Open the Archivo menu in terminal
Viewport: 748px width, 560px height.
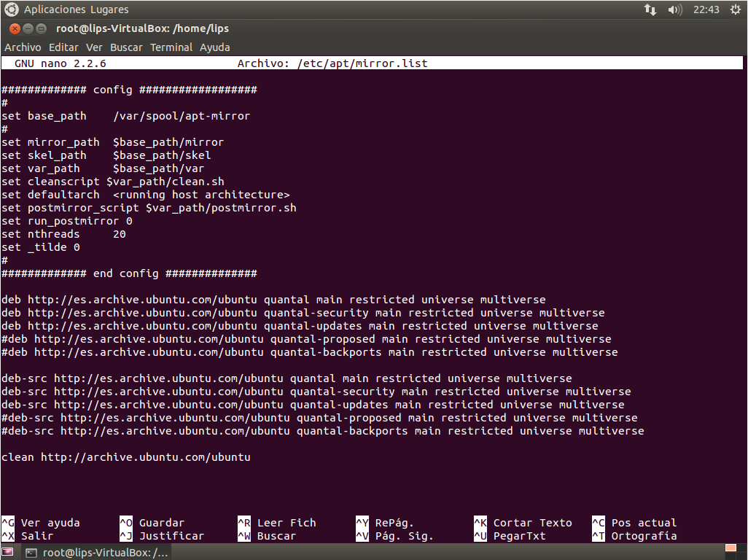click(x=23, y=47)
